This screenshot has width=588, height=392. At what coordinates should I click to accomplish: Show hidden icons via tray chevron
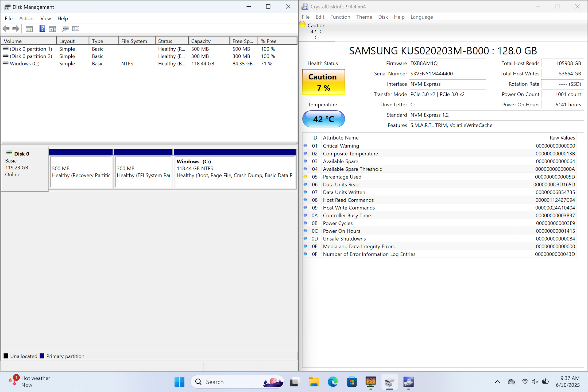pos(497,382)
